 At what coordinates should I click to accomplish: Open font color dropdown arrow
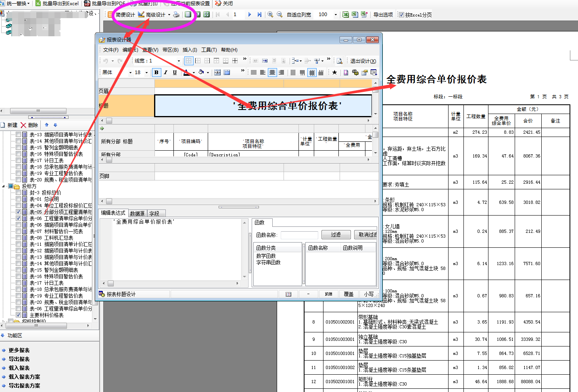click(194, 73)
